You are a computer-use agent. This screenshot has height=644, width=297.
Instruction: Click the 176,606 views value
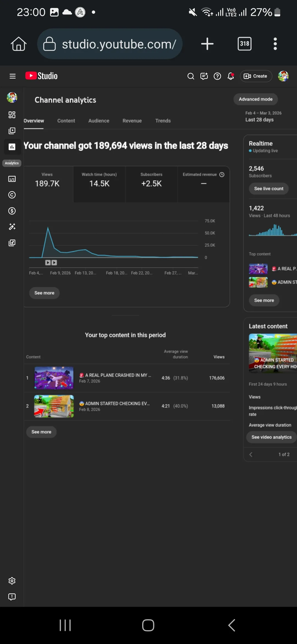coord(217,378)
